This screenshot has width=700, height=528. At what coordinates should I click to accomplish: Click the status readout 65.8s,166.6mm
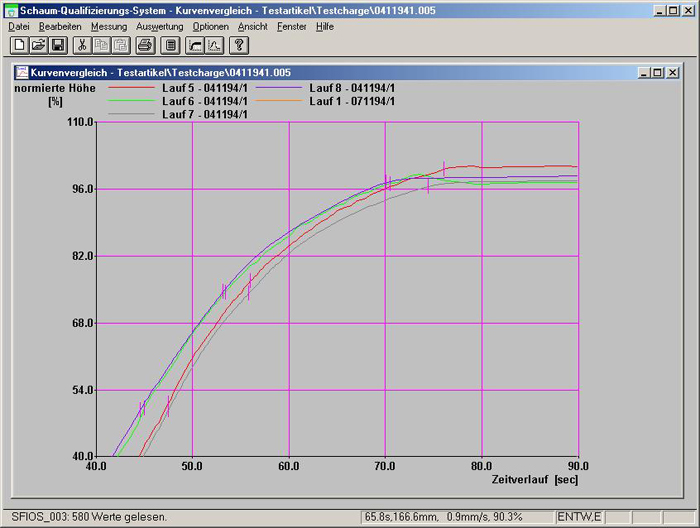401,517
